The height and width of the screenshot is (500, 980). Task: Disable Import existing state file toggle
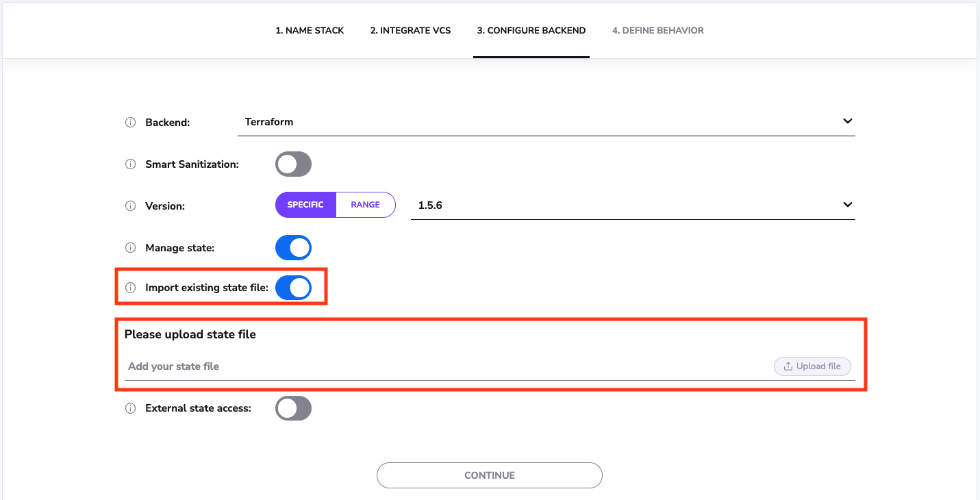(x=293, y=288)
